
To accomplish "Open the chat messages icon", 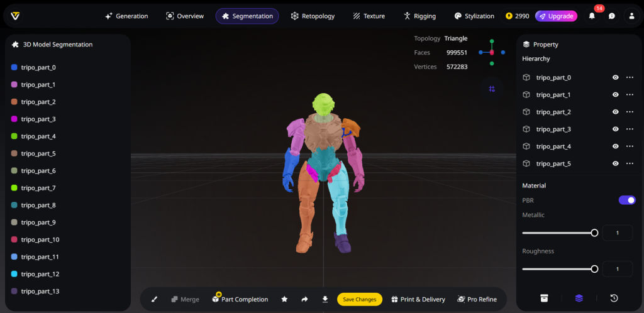I will [x=612, y=16].
